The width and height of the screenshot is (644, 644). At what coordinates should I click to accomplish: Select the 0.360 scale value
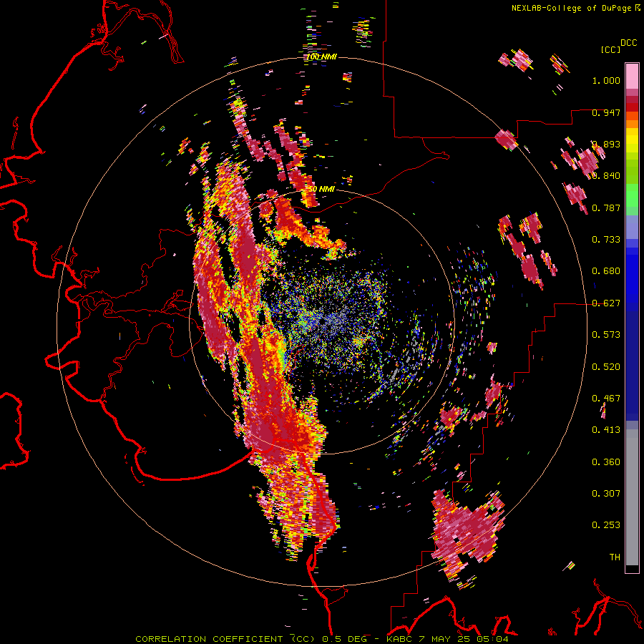pos(606,462)
